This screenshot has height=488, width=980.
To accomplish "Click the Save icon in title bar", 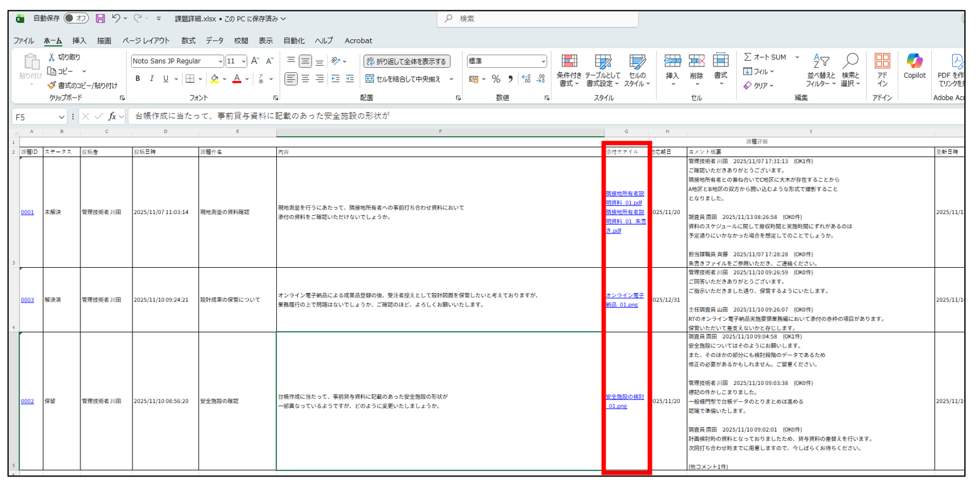I will (100, 18).
